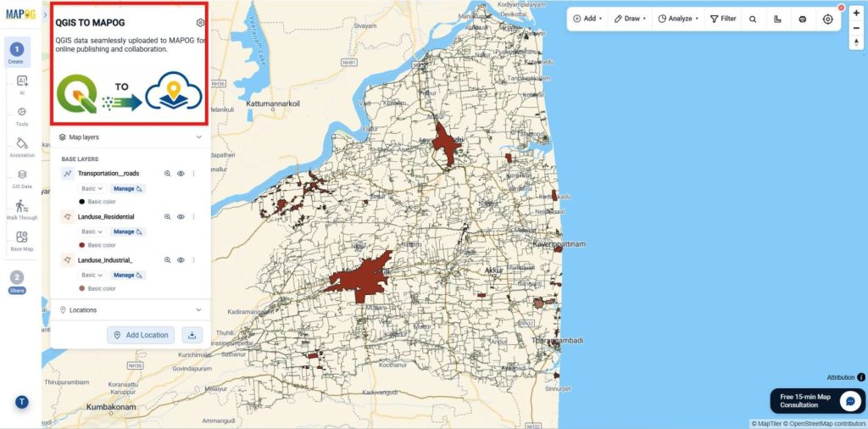Image resolution: width=868 pixels, height=429 pixels.
Task: Reset map north with compass button
Action: pyautogui.click(x=856, y=42)
